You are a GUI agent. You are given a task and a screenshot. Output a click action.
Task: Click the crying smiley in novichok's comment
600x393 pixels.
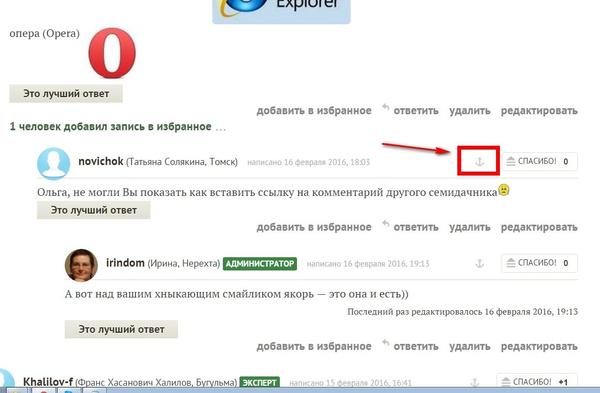[x=504, y=190]
